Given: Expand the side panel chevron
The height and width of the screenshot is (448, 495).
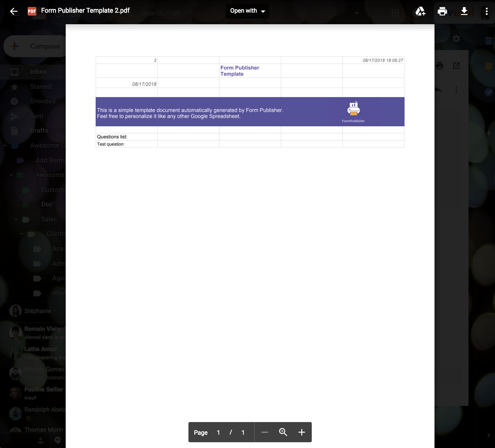Looking at the screenshot, I should [x=488, y=435].
